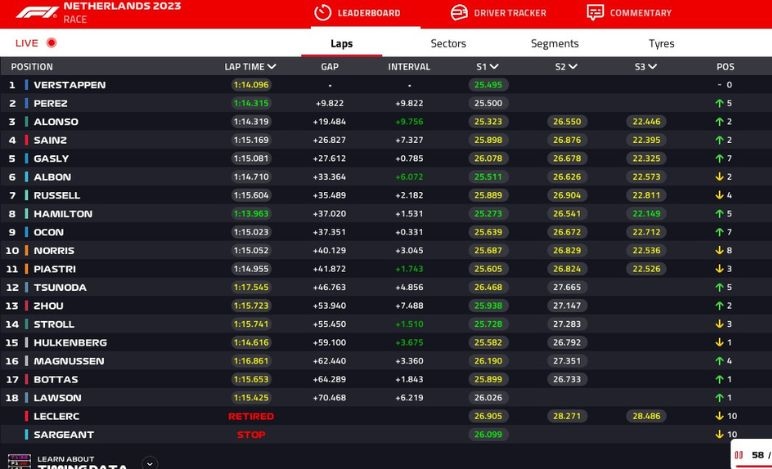Expand the LAP TIME column dropdown

pos(272,67)
